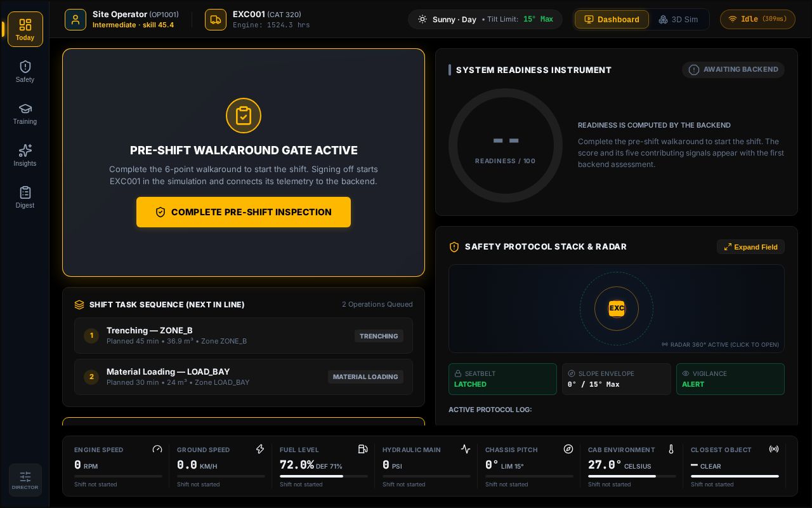Screen dimensions: 812x508
Task: Click the walkaround clipboard-check icon
Action: pyautogui.click(x=244, y=116)
